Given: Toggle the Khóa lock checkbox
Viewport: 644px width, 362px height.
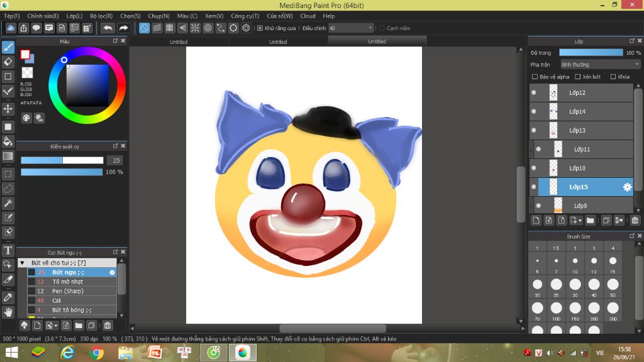Looking at the screenshot, I should [x=613, y=77].
